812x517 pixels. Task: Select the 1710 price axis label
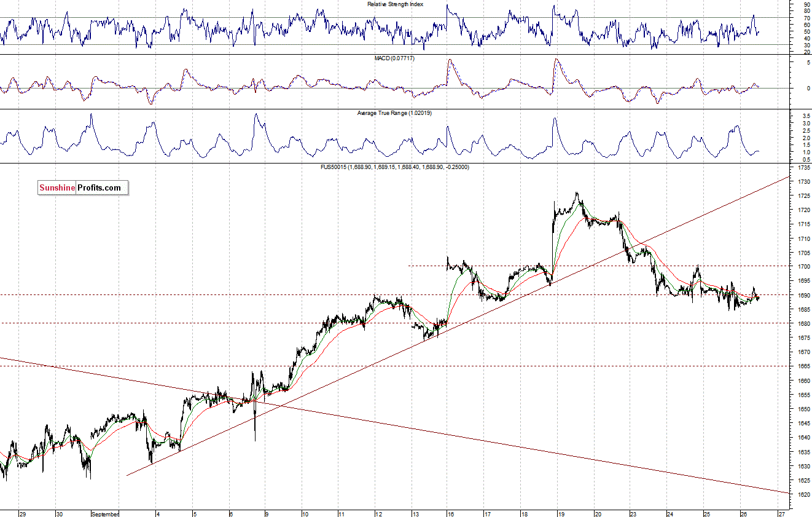click(804, 239)
